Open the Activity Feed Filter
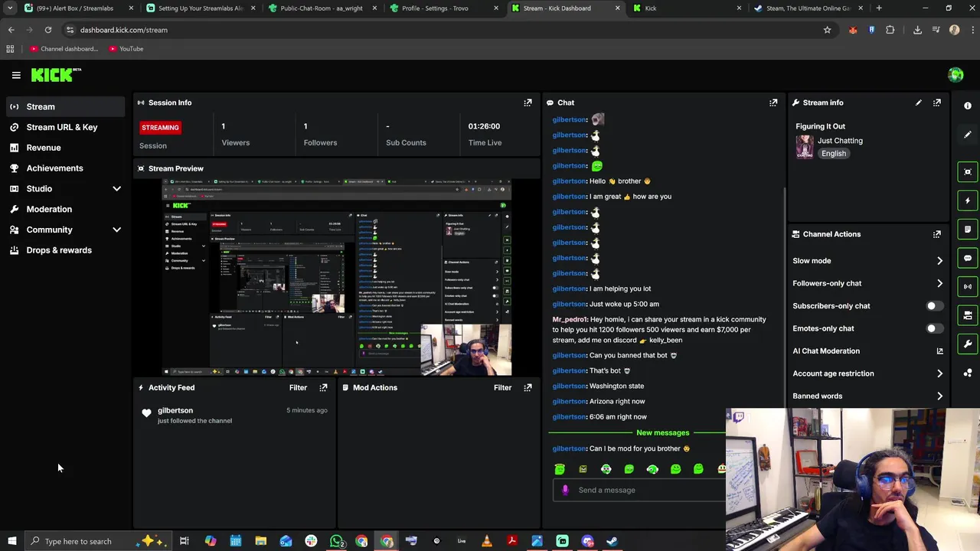980x551 pixels. click(298, 388)
